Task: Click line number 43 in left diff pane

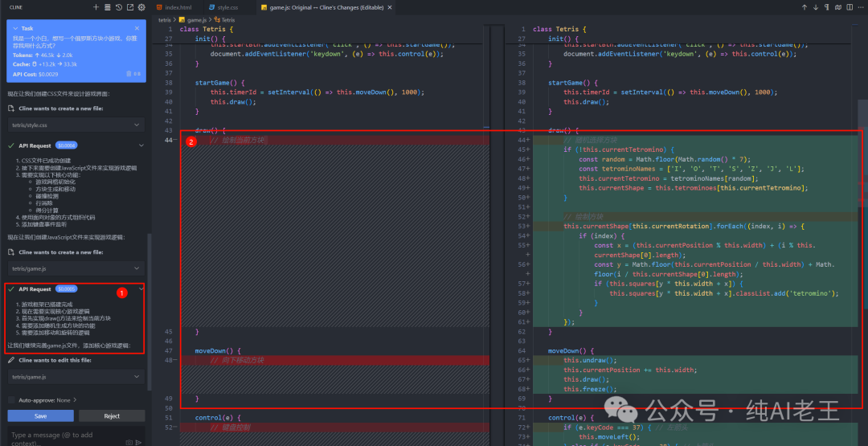Action: pos(168,131)
